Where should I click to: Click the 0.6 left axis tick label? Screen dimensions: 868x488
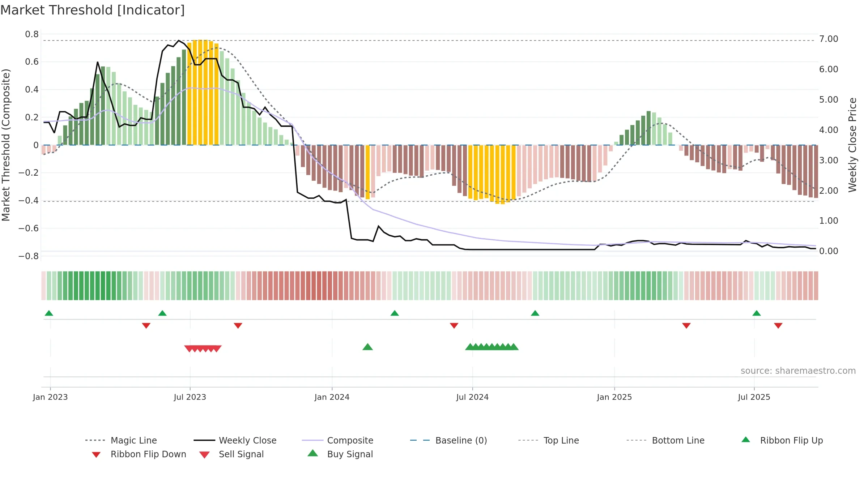32,62
